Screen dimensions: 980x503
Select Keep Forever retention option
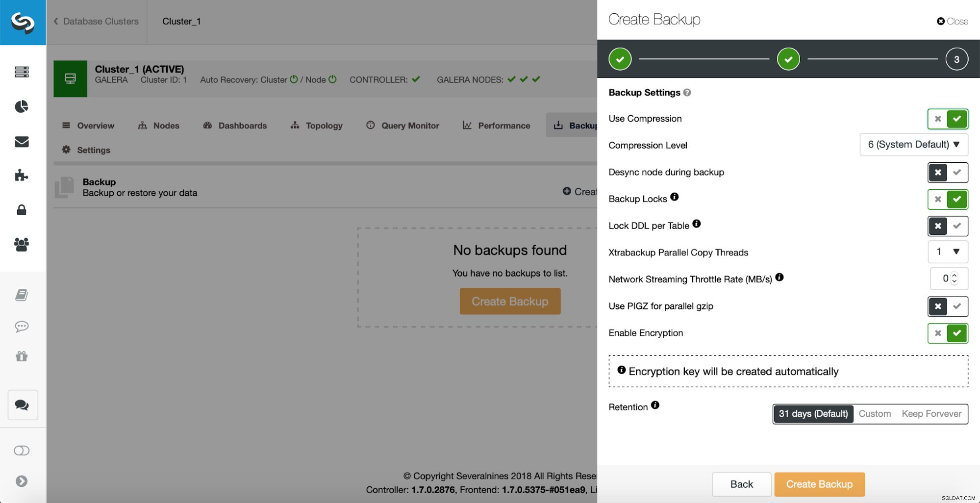coord(931,414)
